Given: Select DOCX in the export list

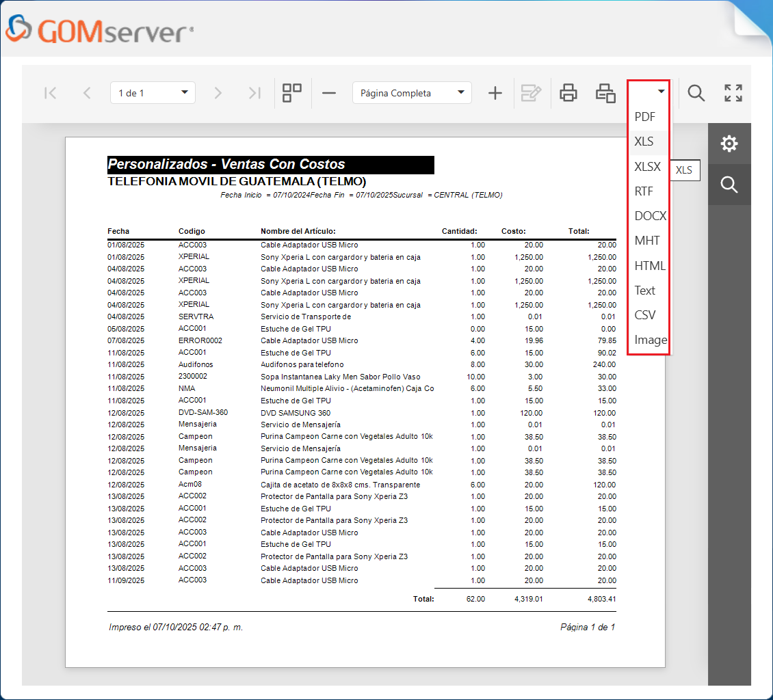Looking at the screenshot, I should pos(649,215).
